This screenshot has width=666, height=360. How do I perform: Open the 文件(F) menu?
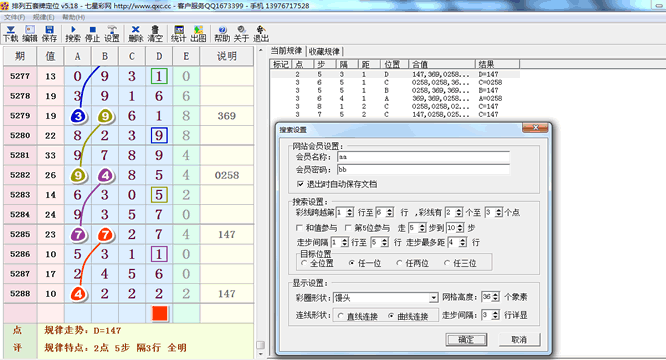click(14, 17)
